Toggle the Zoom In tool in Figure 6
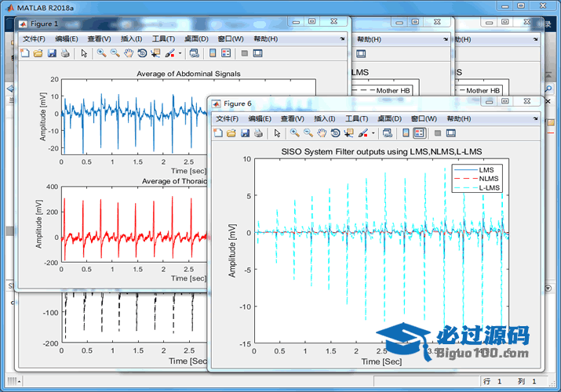This screenshot has height=392, width=561. pos(295,133)
